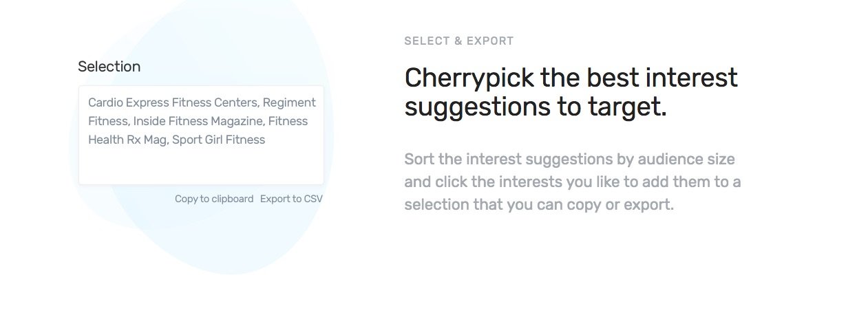Click the 'Cherrypick the best interest' heading line
868x315 pixels.
click(571, 78)
